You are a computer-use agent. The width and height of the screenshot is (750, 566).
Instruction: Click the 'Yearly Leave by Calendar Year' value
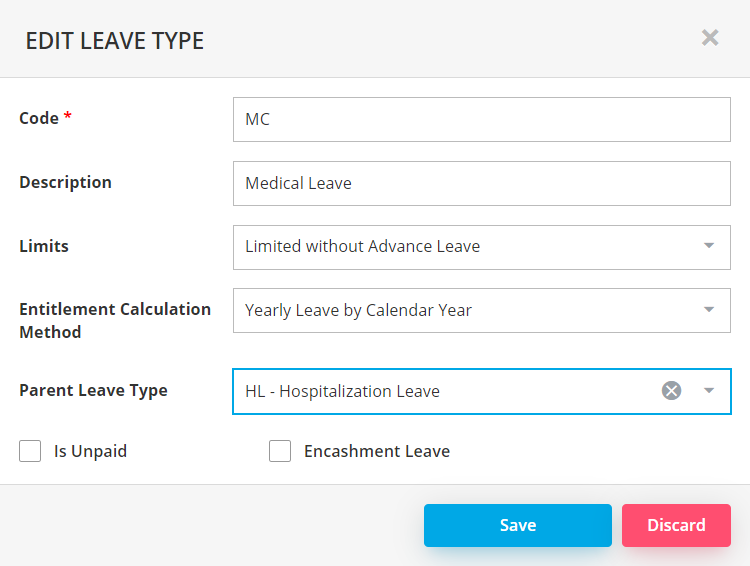[x=358, y=310]
